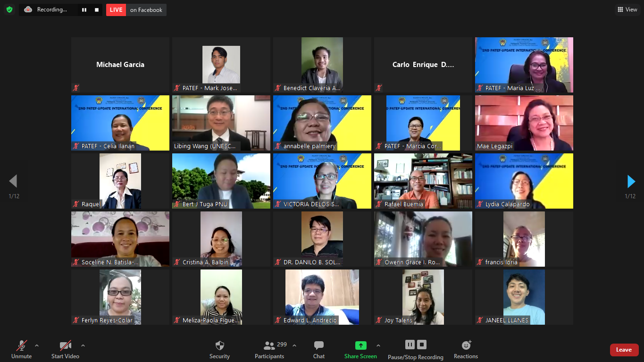Open the Security shield menu
Image resolution: width=644 pixels, height=362 pixels.
click(219, 350)
